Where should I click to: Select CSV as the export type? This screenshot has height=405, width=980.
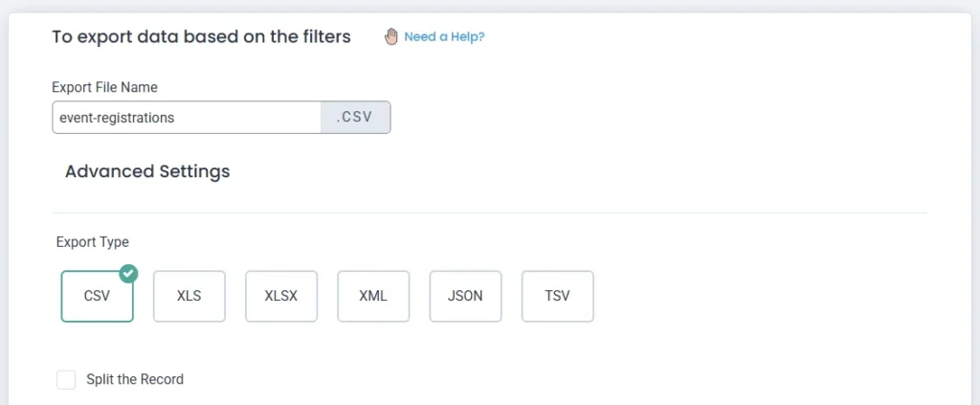coord(97,296)
